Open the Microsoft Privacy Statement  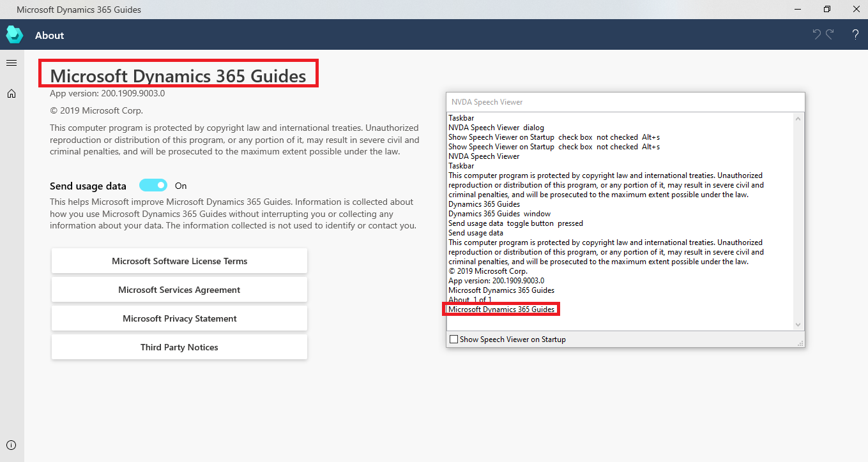[x=179, y=318]
